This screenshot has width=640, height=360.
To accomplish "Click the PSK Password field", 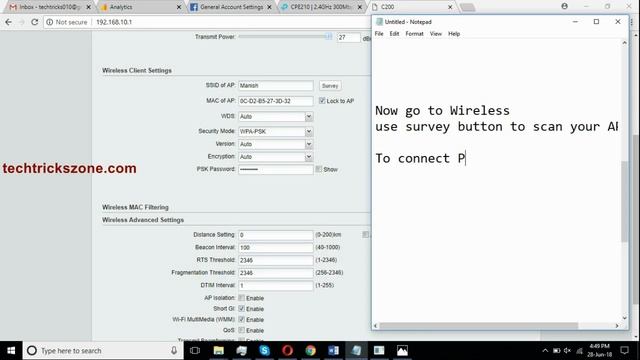I will [276, 169].
